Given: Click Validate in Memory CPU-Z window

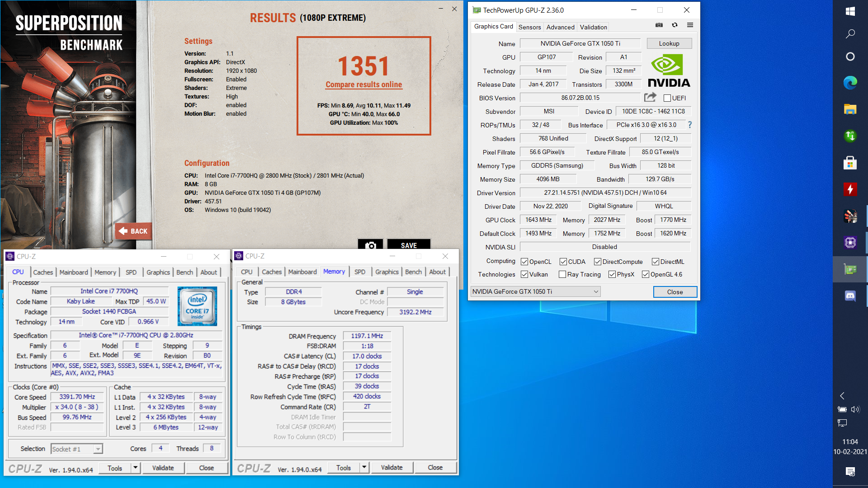Looking at the screenshot, I should point(392,468).
